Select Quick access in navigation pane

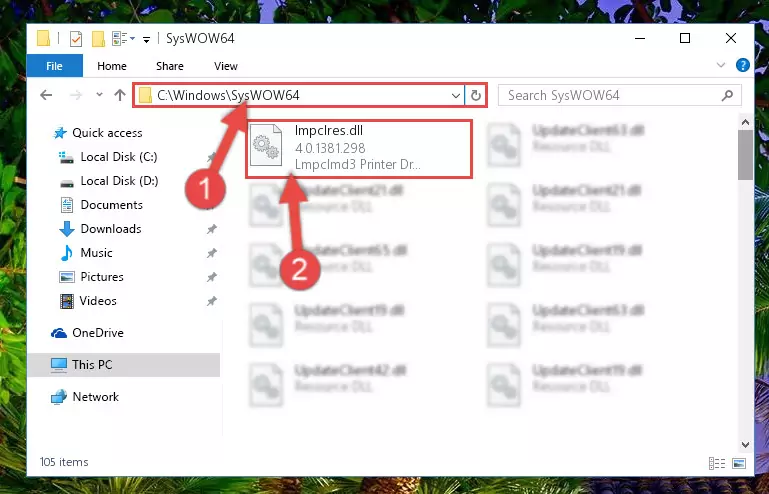coord(107,133)
